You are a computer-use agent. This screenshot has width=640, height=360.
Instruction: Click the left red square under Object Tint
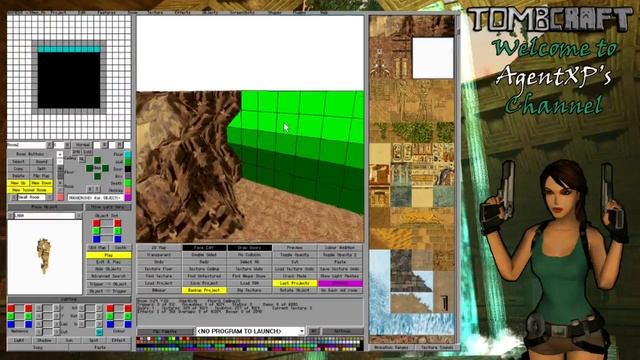click(96, 223)
